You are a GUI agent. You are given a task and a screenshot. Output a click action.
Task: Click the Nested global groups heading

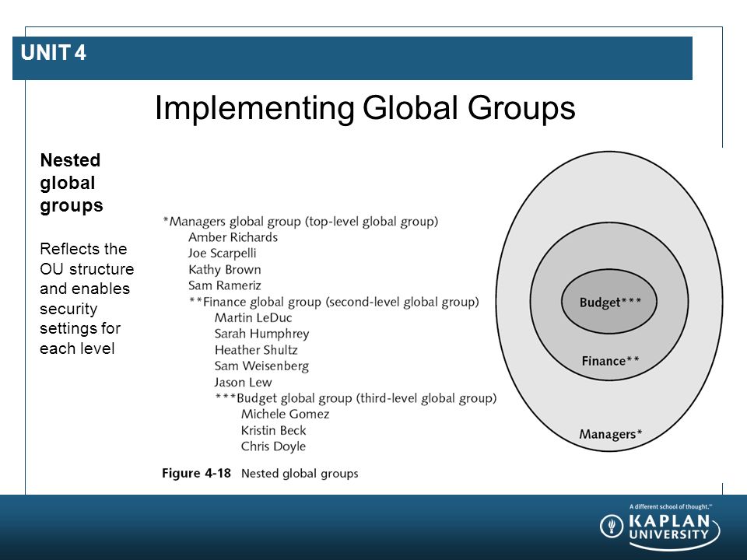click(72, 183)
